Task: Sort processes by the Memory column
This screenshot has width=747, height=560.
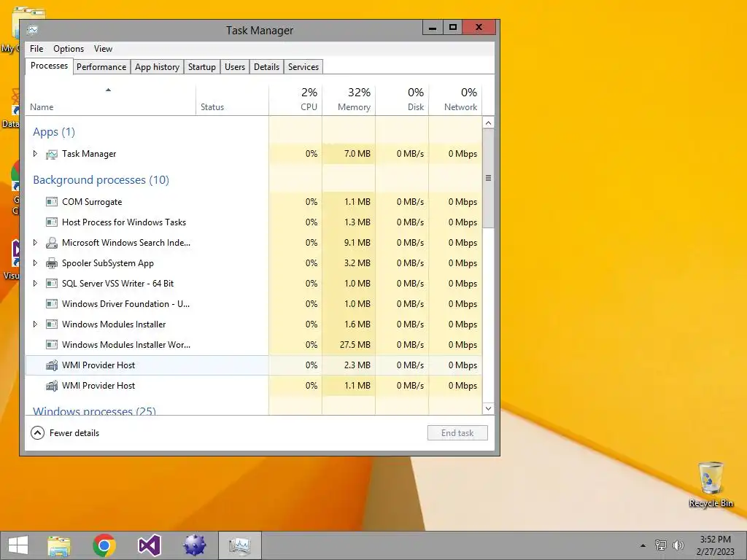Action: (349, 100)
